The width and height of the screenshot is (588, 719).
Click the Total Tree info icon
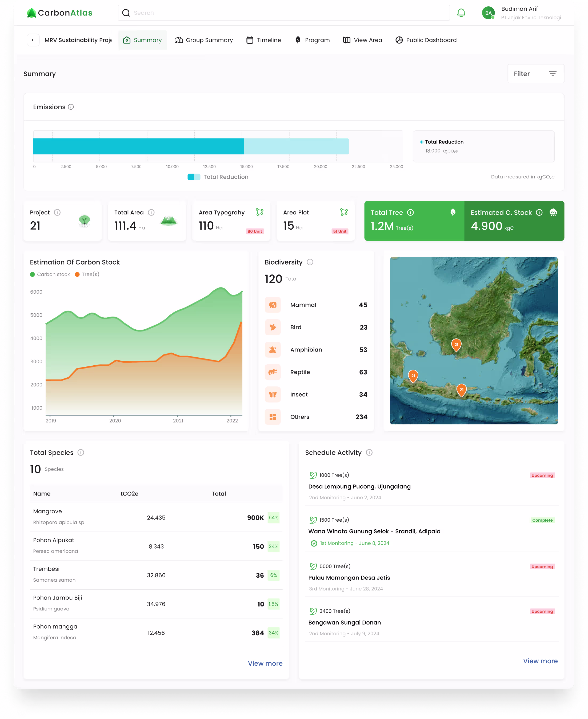click(x=410, y=212)
